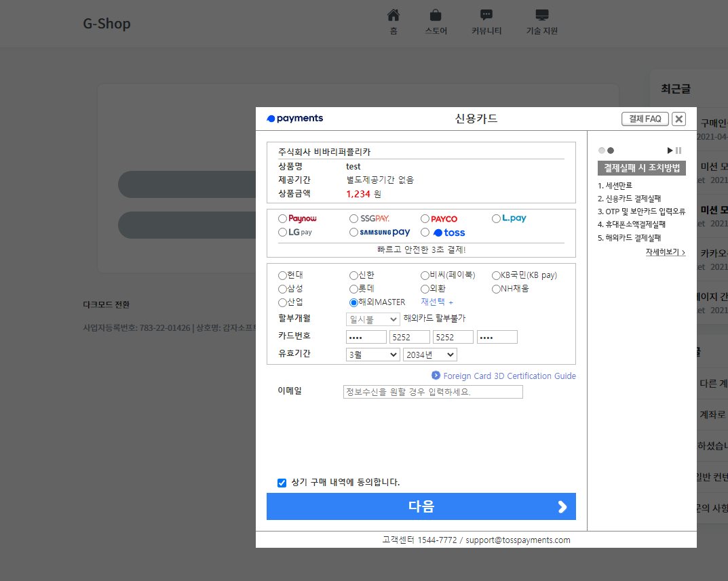Viewport: 728px width, 581px height.
Task: Click the Tech Support monitor icon
Action: [x=541, y=15]
